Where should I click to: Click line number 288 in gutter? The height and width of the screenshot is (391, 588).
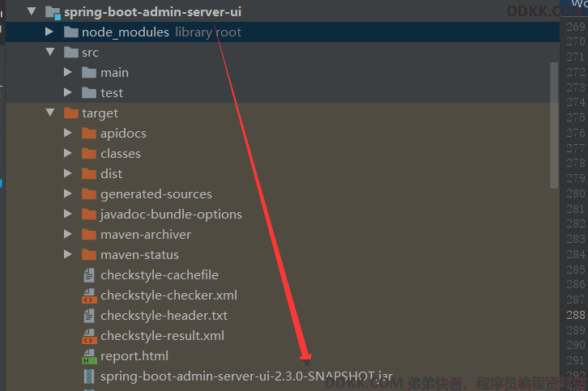(x=576, y=315)
